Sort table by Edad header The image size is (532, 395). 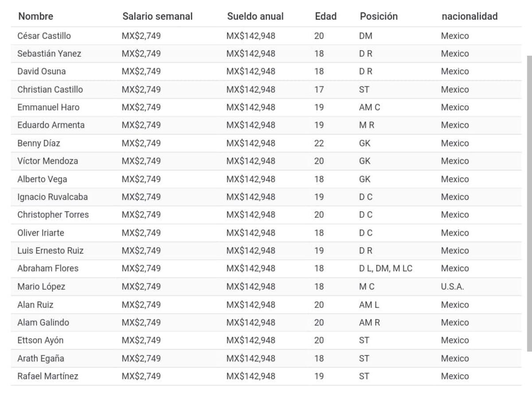tap(325, 16)
